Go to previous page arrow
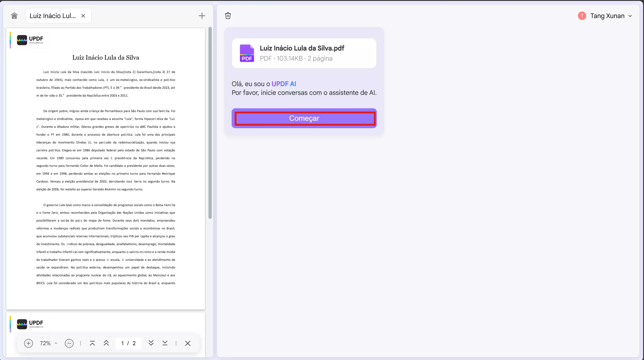The image size is (644, 360). 106,343
